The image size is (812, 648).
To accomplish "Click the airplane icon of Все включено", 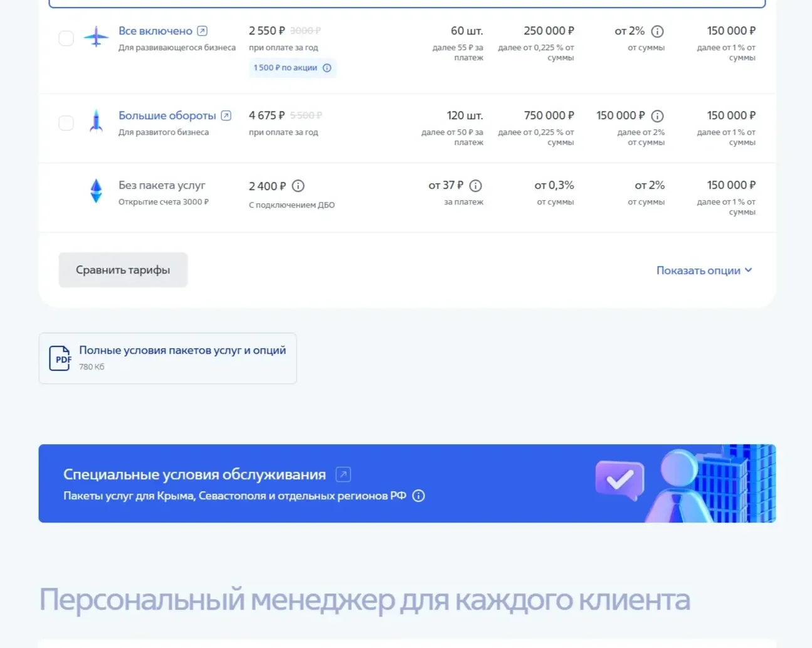I will [96, 37].
